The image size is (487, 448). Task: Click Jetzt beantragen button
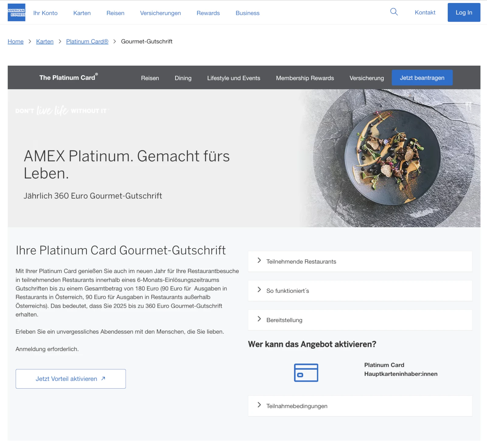[x=422, y=78]
